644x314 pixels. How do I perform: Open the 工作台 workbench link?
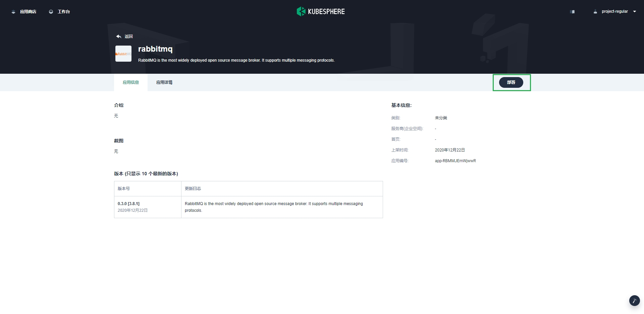coord(64,12)
